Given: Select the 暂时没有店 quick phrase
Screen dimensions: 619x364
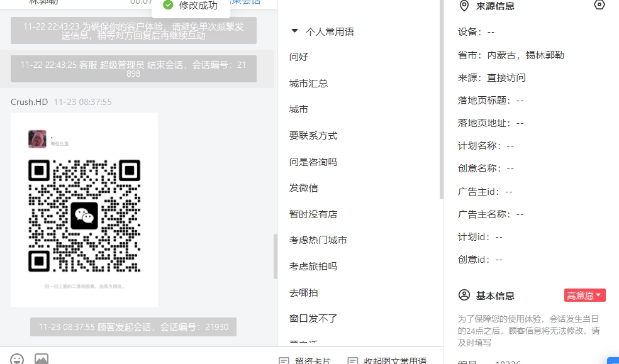Looking at the screenshot, I should point(313,214).
